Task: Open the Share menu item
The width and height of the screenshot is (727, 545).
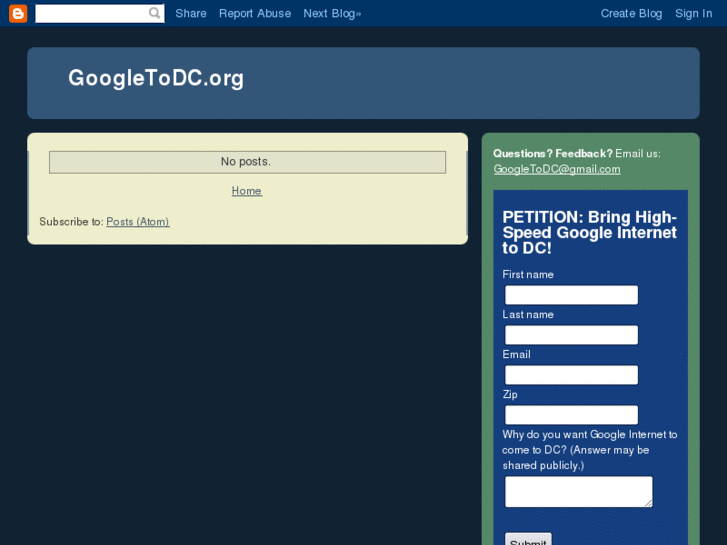Action: [x=191, y=13]
